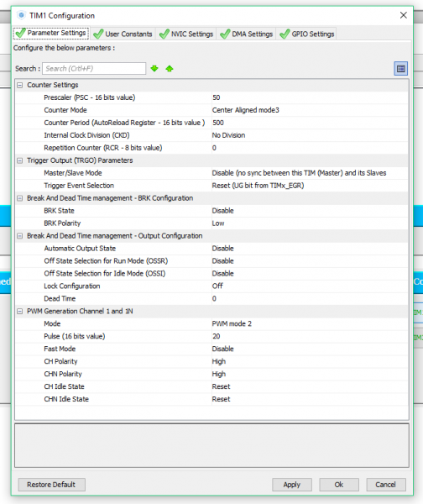Edit the Prescaler value 50
Screen dimensions: 423x504
coord(310,97)
